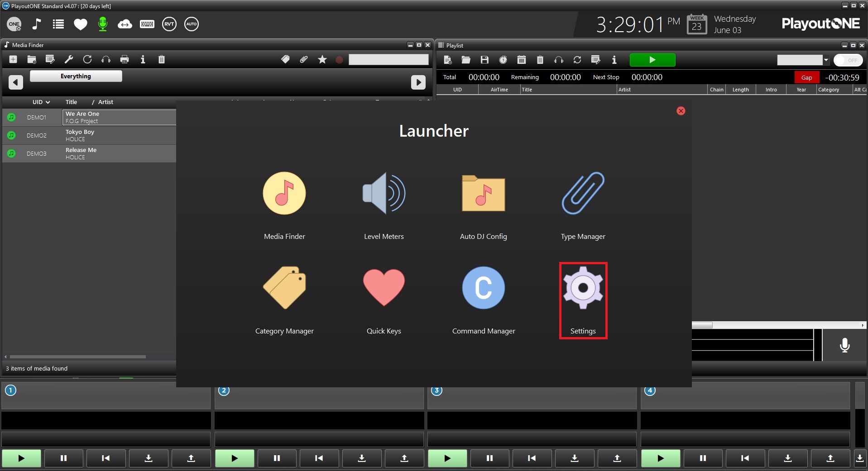Click the Media Finder search field

[x=388, y=59]
